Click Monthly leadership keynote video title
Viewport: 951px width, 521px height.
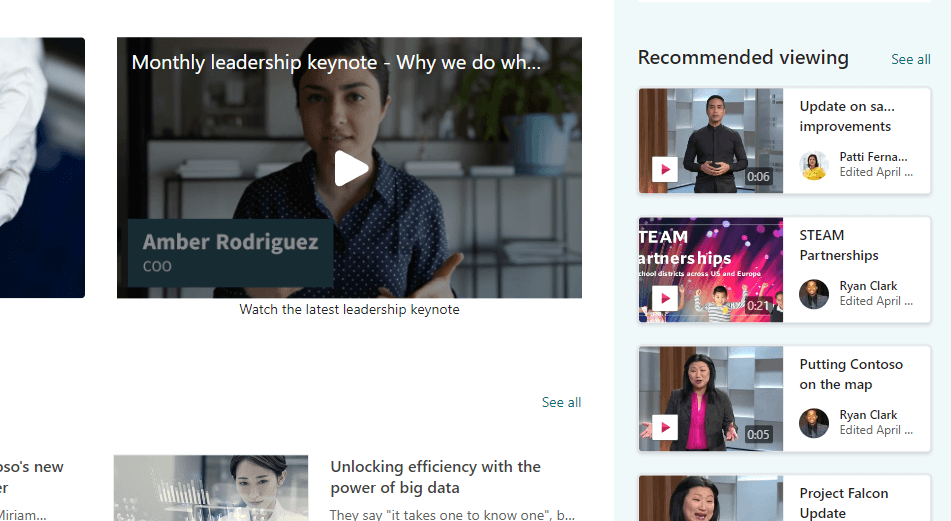(336, 62)
